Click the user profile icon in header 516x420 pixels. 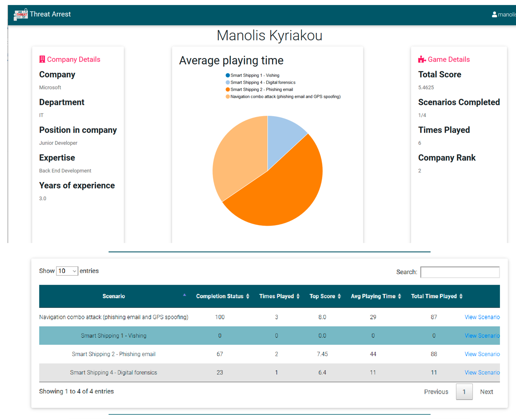click(x=494, y=14)
